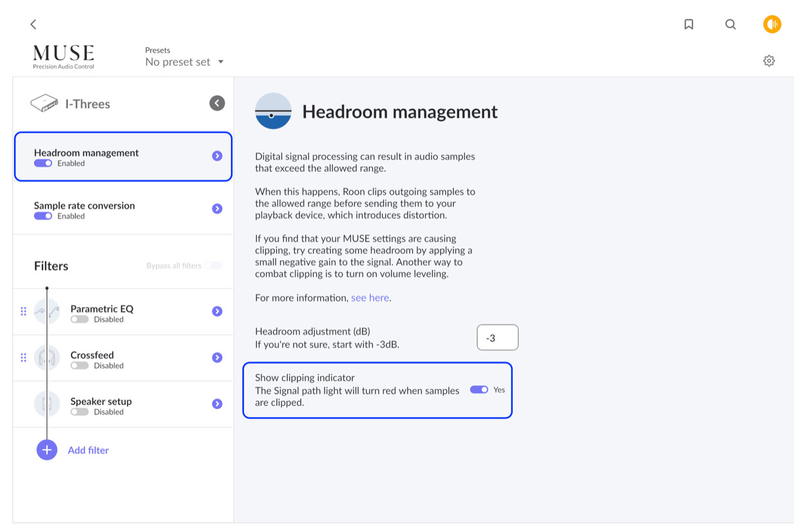Click the 'I-Threes' device name
Screen dimensions: 805x532
point(88,104)
